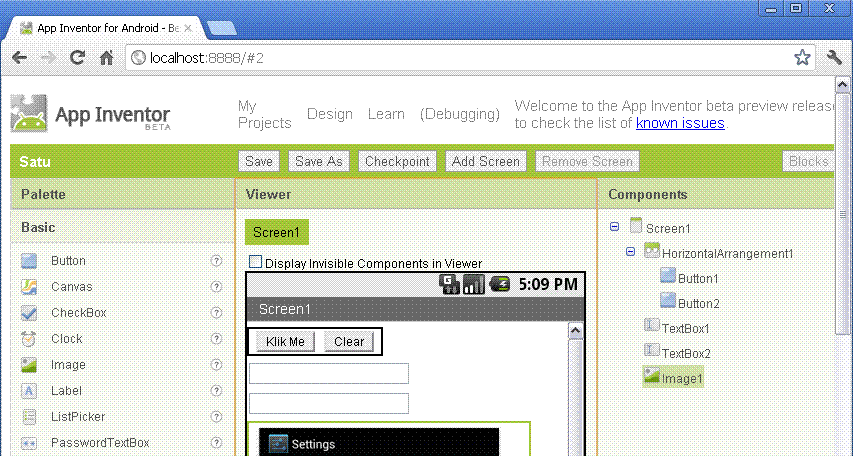Click the App Inventor android logo
Image resolution: width=853 pixels, height=456 pixels.
pyautogui.click(x=29, y=114)
